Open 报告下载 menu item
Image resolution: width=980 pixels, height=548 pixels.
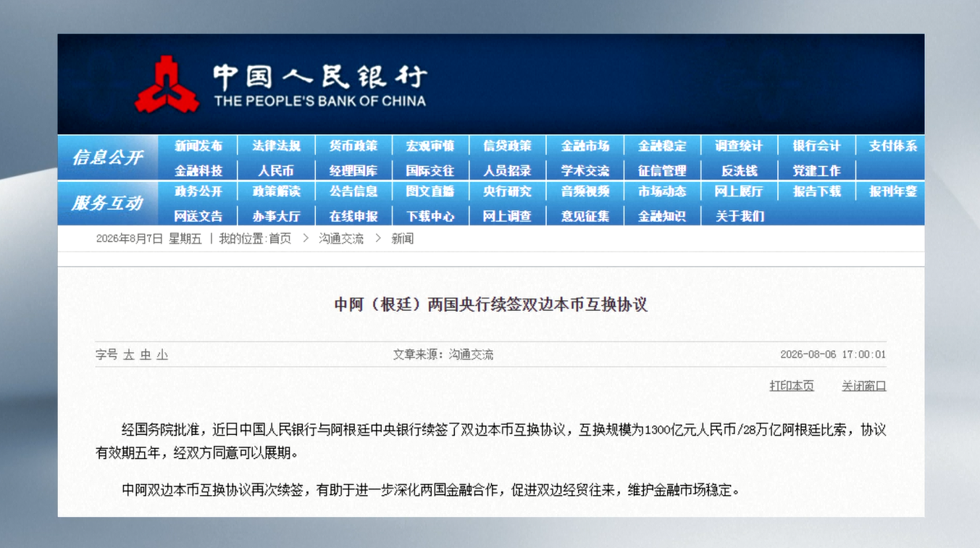[x=817, y=191]
